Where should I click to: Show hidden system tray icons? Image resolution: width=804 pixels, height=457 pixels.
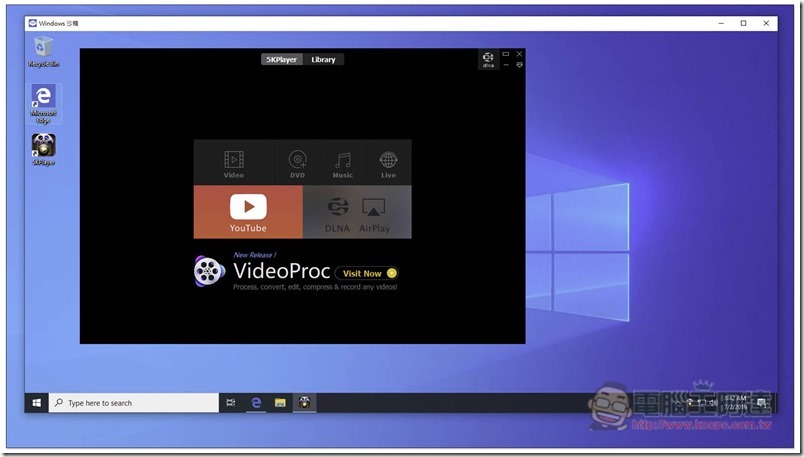677,403
